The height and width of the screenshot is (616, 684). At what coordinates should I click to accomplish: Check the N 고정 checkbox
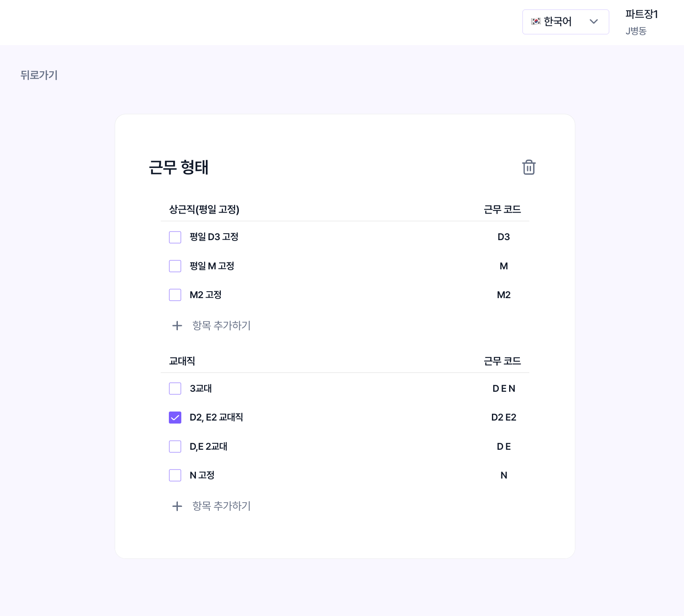175,476
